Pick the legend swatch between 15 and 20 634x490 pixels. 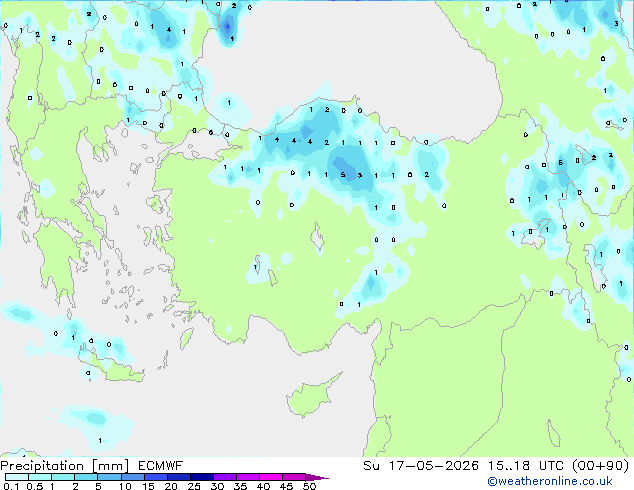tap(155, 477)
